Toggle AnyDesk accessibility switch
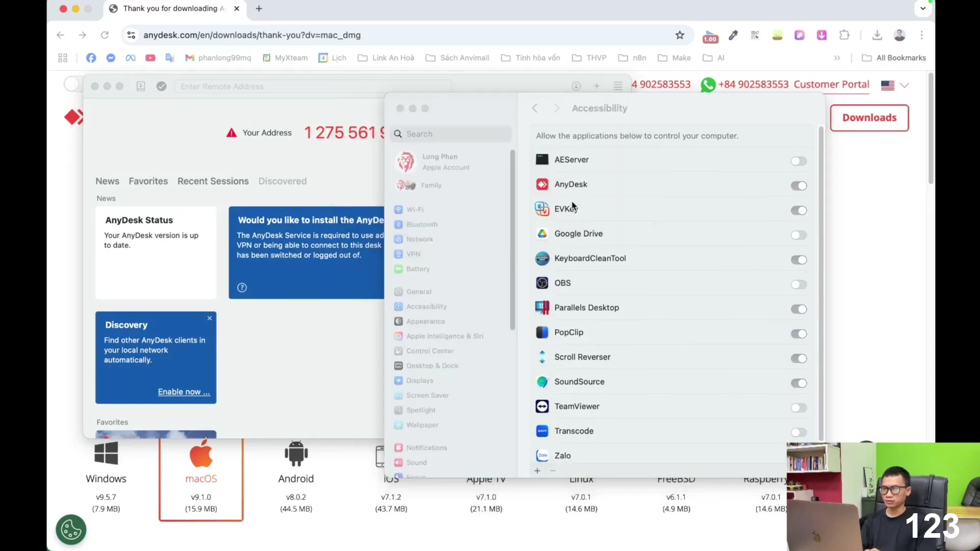This screenshot has width=980, height=551. tap(799, 186)
